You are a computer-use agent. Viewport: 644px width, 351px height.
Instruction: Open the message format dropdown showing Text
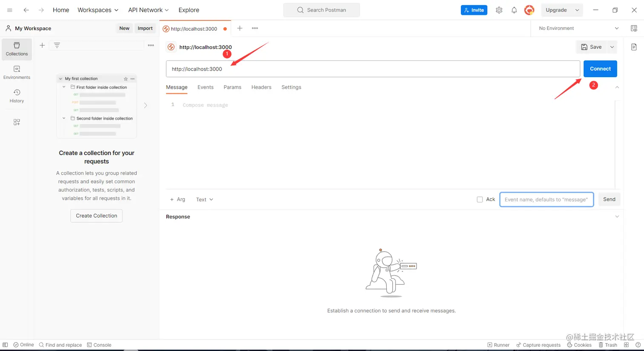click(204, 199)
